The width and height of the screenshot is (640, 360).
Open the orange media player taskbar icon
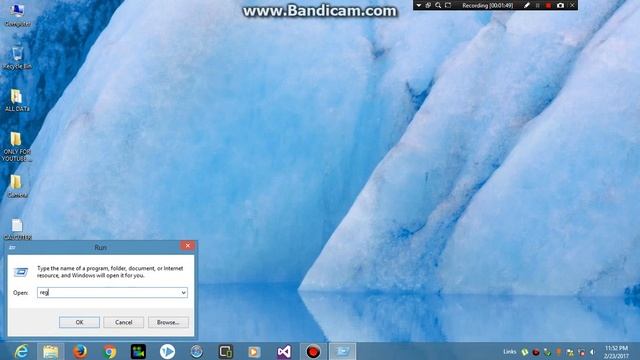pos(254,351)
